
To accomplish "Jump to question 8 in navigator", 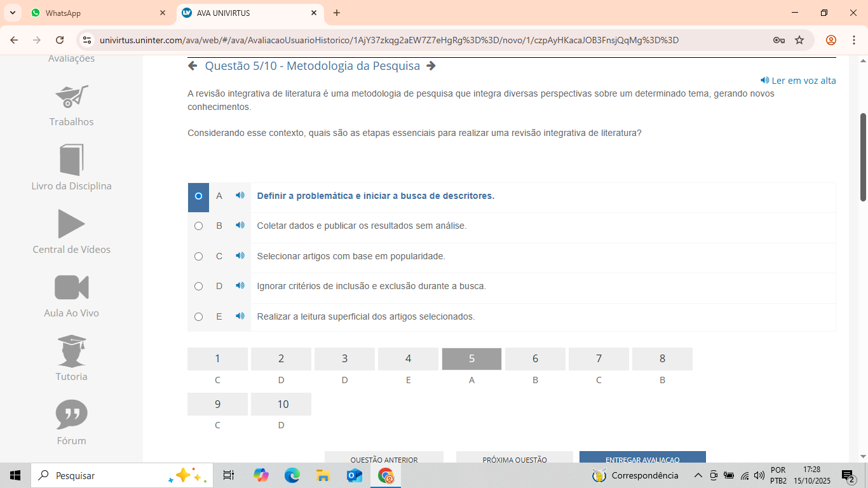I will pyautogui.click(x=661, y=359).
